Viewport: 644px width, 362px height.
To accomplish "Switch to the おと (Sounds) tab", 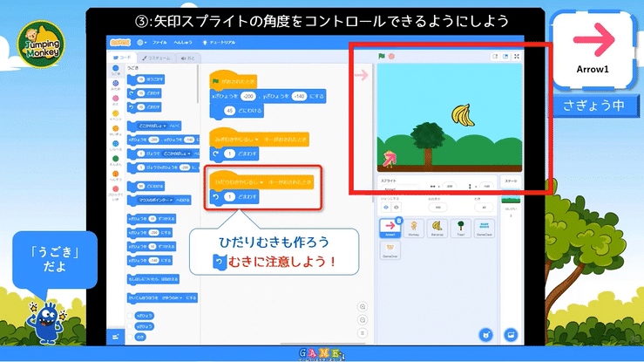I will (x=187, y=58).
